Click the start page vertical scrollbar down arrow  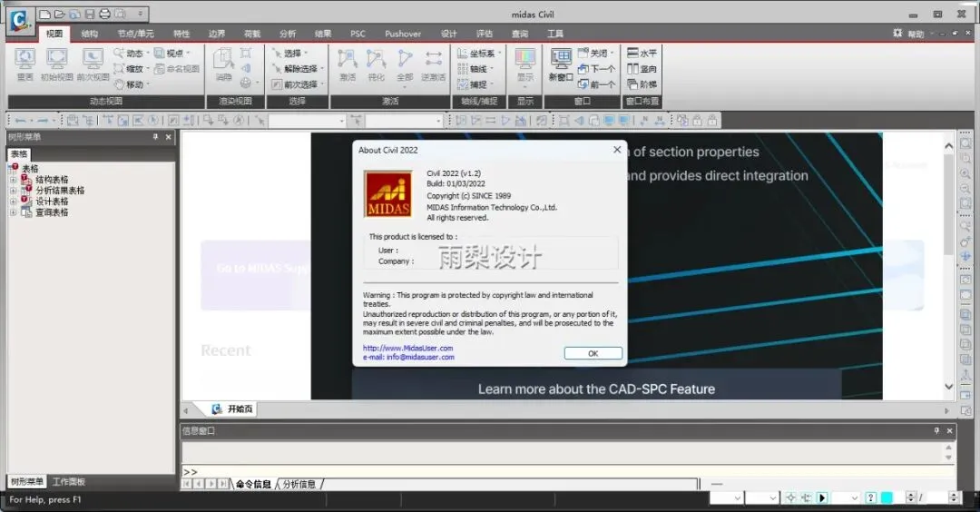(948, 387)
